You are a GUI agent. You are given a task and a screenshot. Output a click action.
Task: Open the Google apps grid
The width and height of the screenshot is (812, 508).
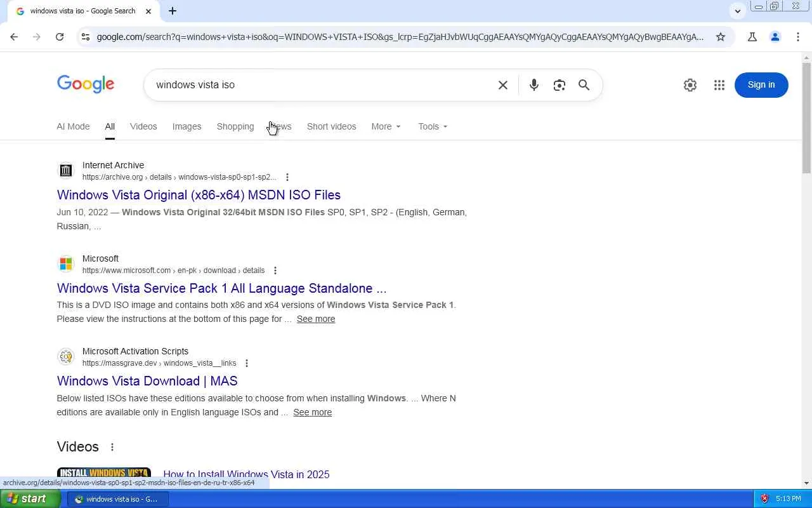(x=719, y=85)
